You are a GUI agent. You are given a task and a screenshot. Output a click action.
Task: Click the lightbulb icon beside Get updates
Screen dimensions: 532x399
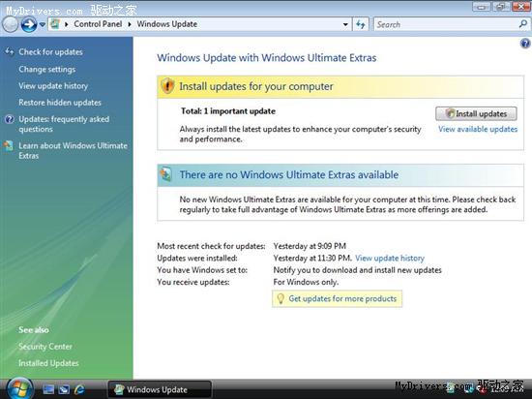tap(281, 298)
